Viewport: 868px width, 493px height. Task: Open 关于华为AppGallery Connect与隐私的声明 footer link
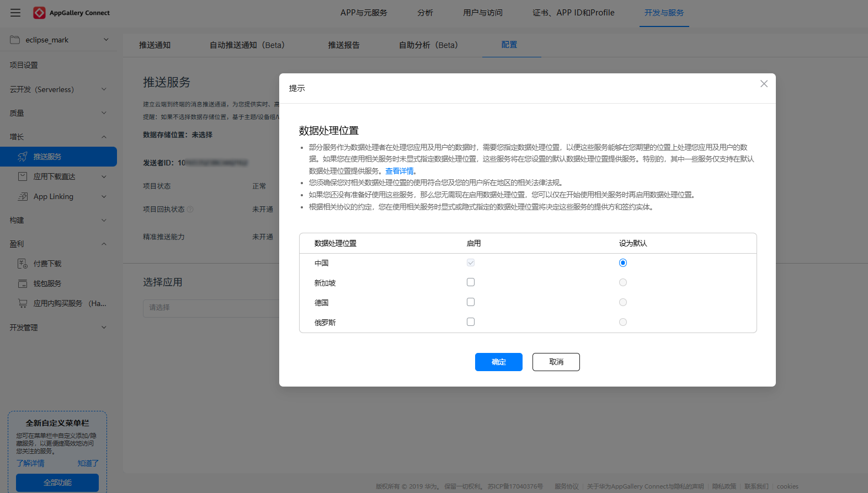645,486
